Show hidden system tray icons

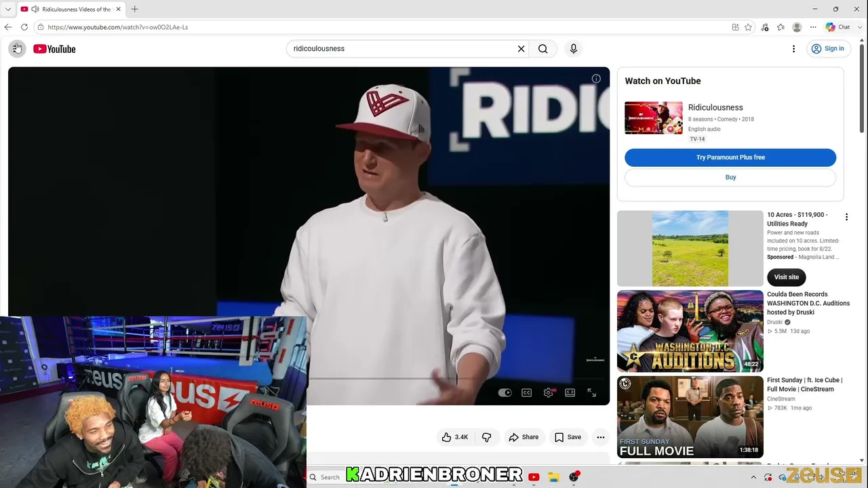coord(753,477)
